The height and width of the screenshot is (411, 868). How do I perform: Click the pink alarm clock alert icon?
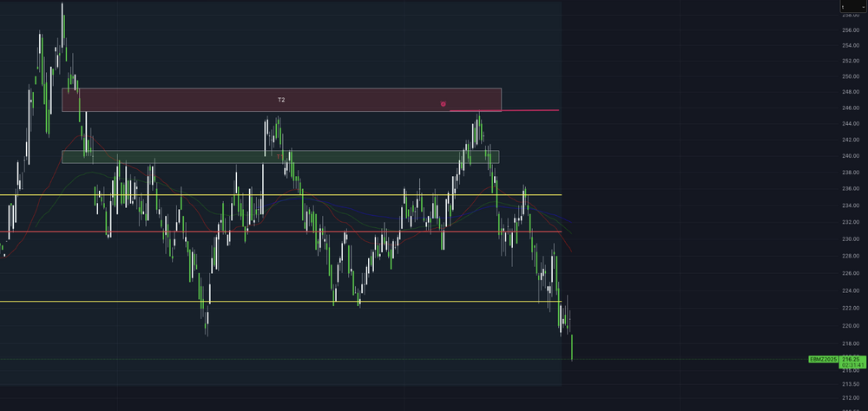click(x=443, y=103)
